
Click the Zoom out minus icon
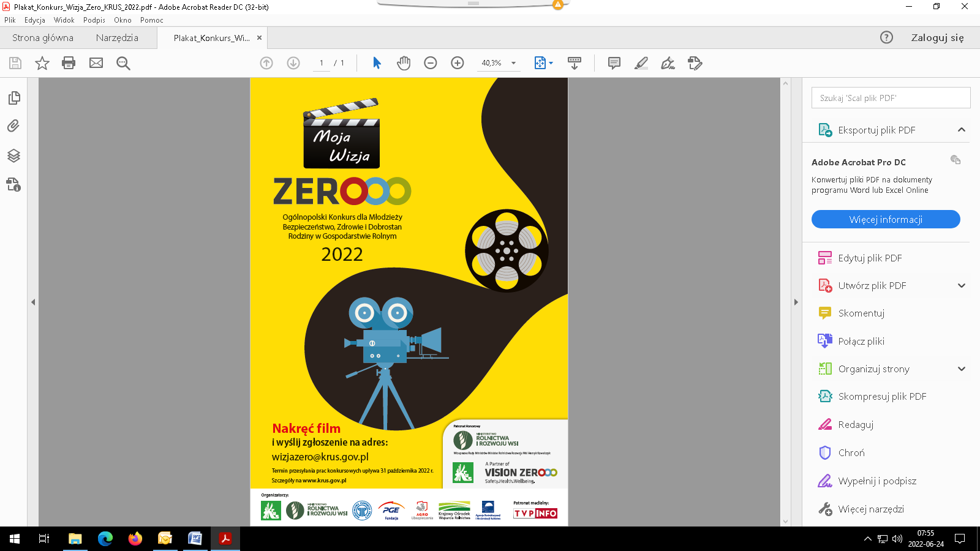(431, 63)
